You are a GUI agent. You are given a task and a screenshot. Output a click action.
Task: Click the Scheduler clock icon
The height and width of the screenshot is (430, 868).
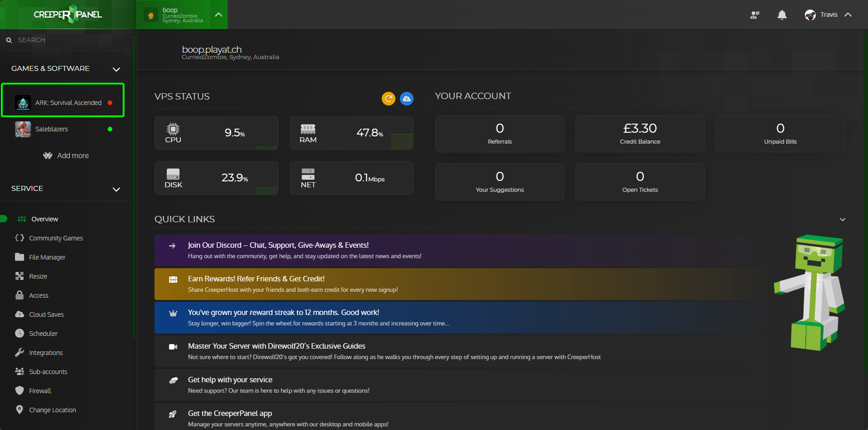click(20, 333)
